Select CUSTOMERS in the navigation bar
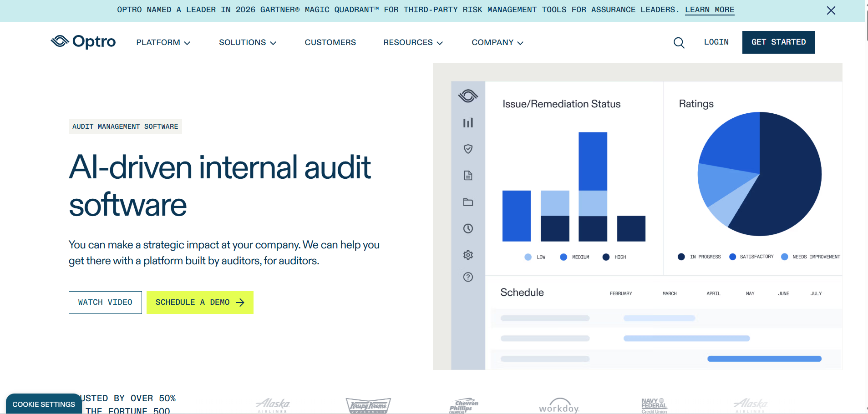Screen dimensions: 868x414 (x=330, y=42)
